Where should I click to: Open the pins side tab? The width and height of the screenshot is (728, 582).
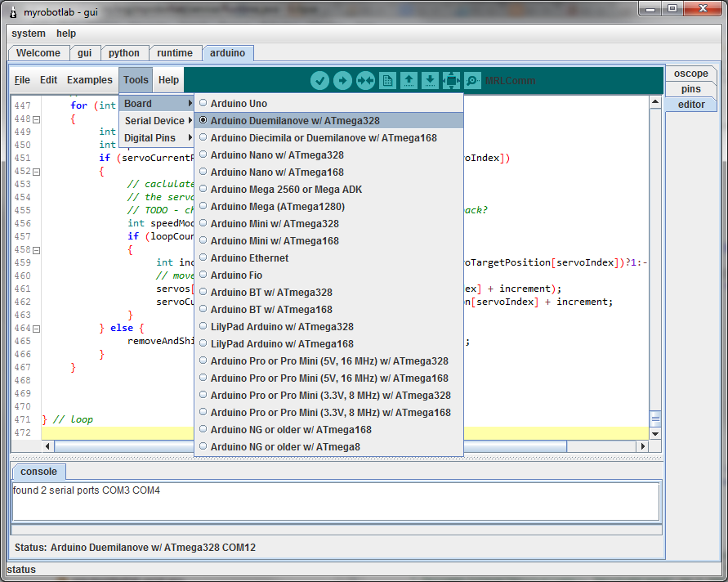[691, 89]
